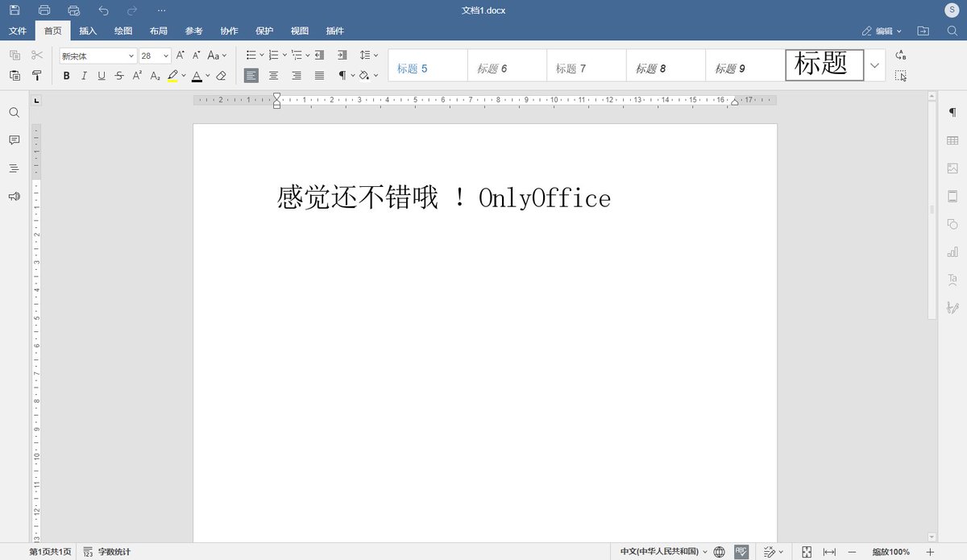Click the Cut scissors icon

(37, 55)
